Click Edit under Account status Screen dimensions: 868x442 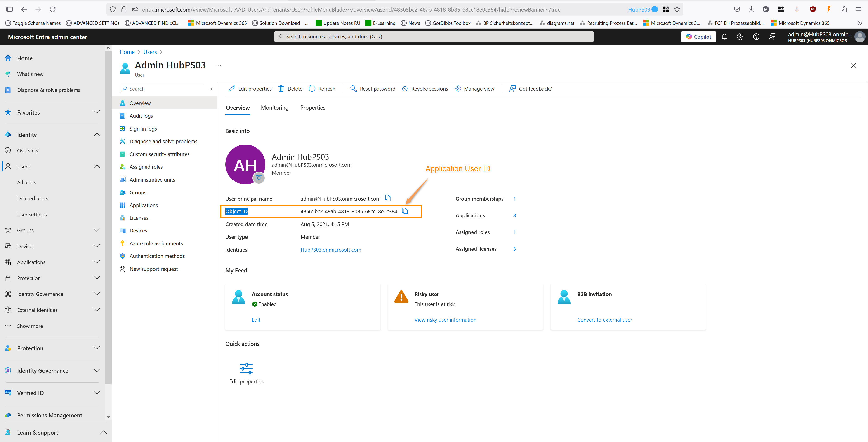point(256,320)
